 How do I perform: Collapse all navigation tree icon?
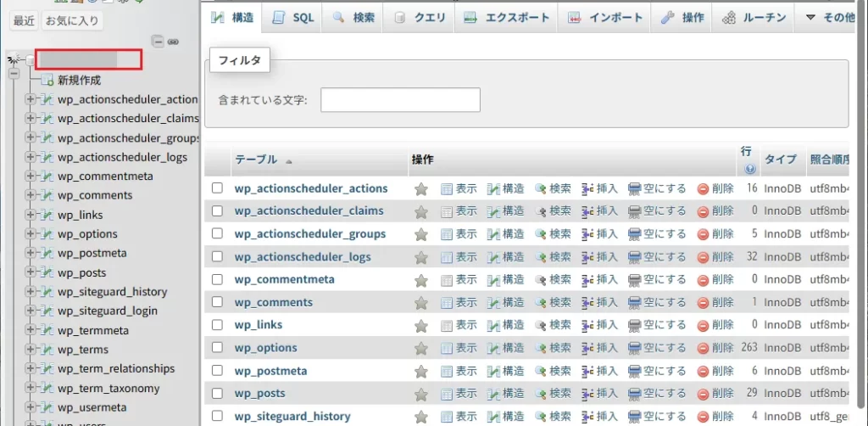click(159, 42)
